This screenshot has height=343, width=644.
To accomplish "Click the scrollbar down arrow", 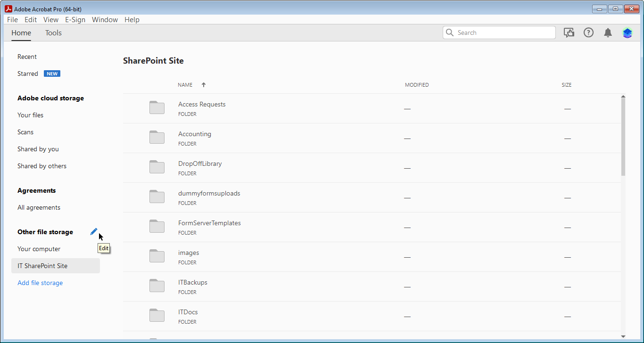I will (x=623, y=336).
